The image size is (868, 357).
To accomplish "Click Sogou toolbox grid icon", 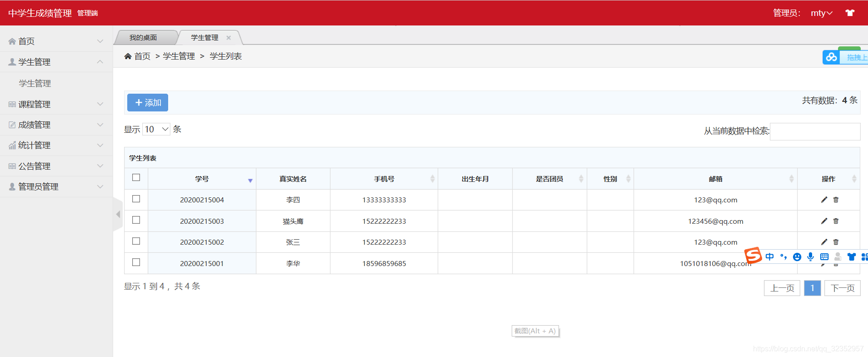I will pyautogui.click(x=865, y=257).
